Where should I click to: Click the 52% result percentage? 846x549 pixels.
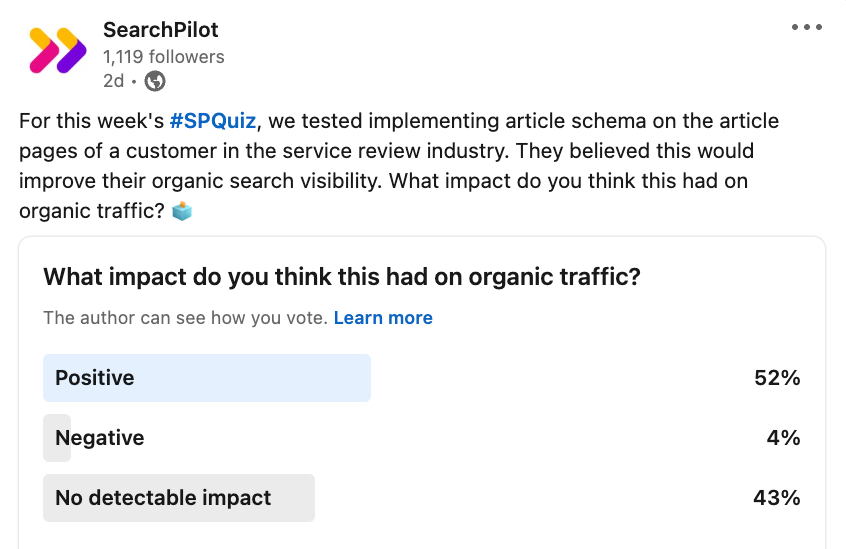point(777,378)
